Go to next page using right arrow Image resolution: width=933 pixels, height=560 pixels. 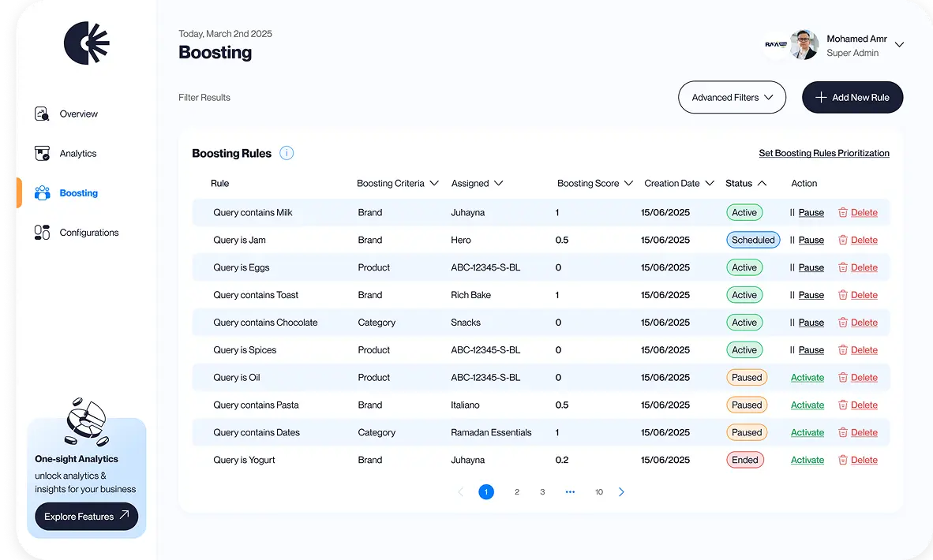[x=621, y=492]
